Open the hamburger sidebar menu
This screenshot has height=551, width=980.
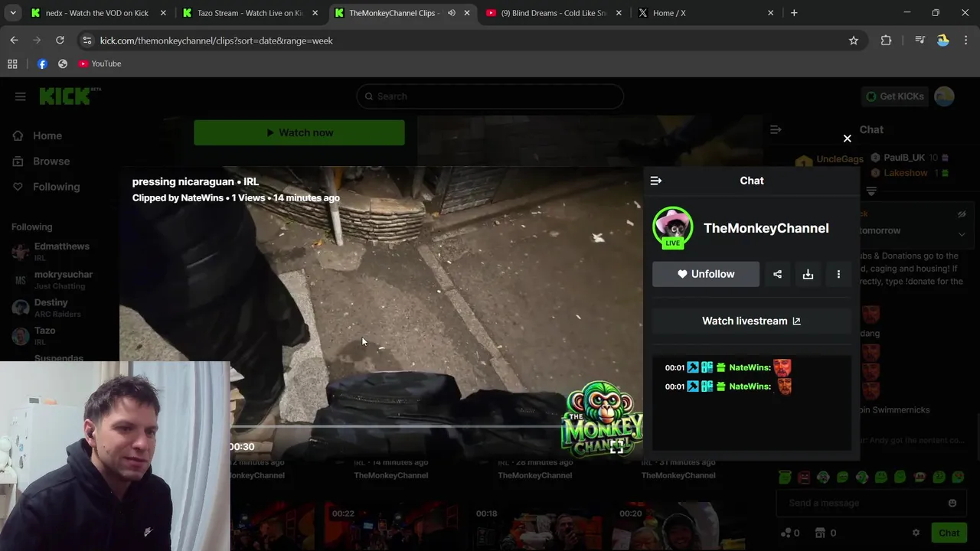point(20,96)
